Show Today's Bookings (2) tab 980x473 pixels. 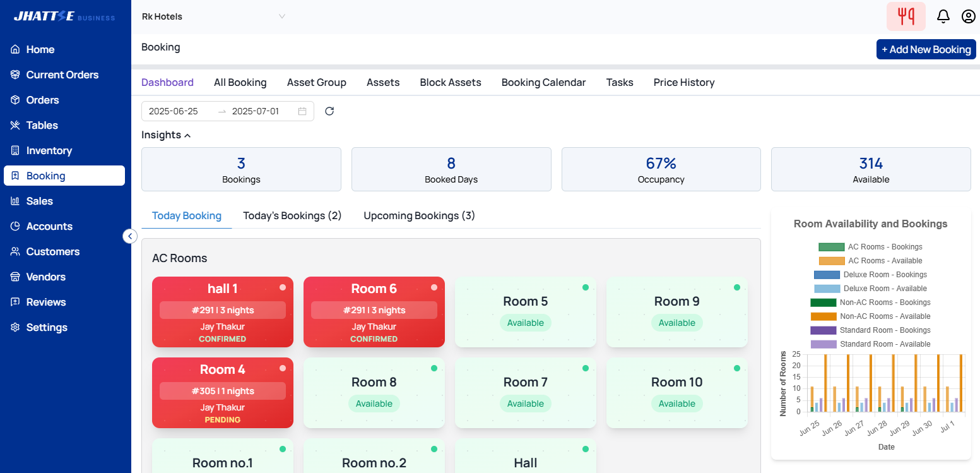[292, 215]
